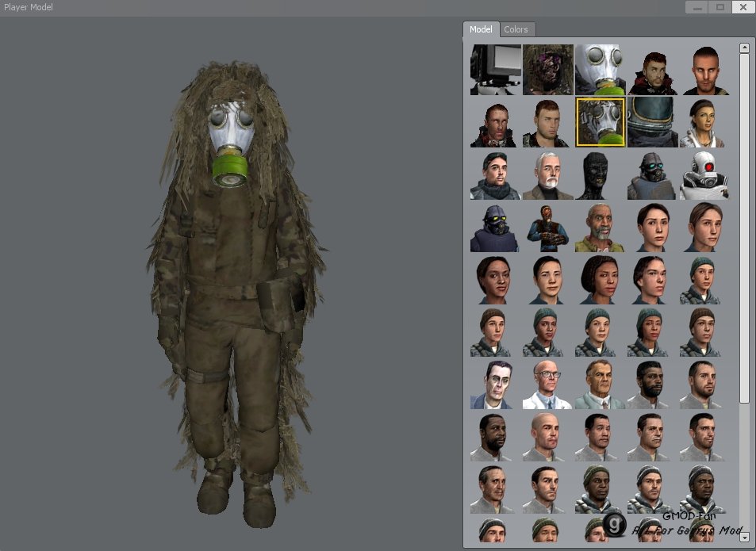Maximize the Player Model window
Image resolution: width=756 pixels, height=551 pixels.
tap(720, 7)
